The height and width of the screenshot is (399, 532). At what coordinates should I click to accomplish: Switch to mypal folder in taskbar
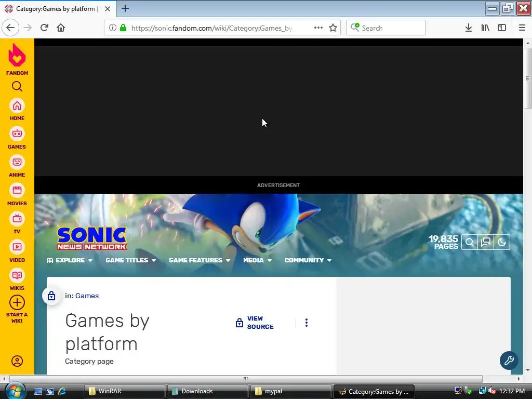click(x=290, y=391)
